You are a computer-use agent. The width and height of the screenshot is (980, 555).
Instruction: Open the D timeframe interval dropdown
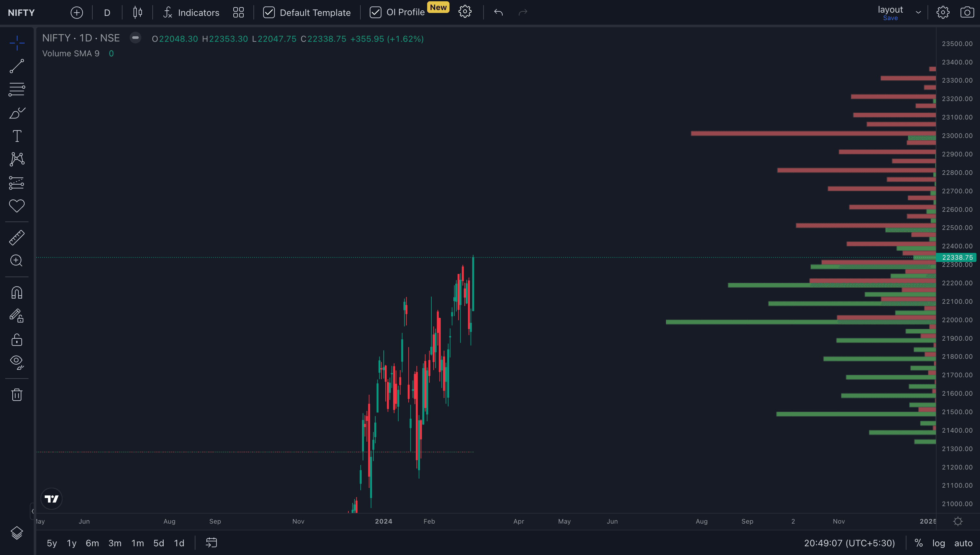click(107, 13)
